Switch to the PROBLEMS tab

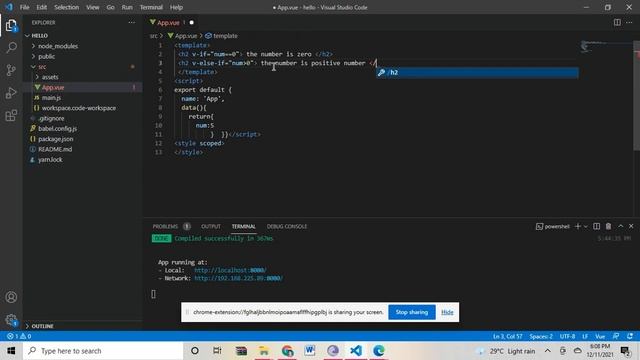165,226
